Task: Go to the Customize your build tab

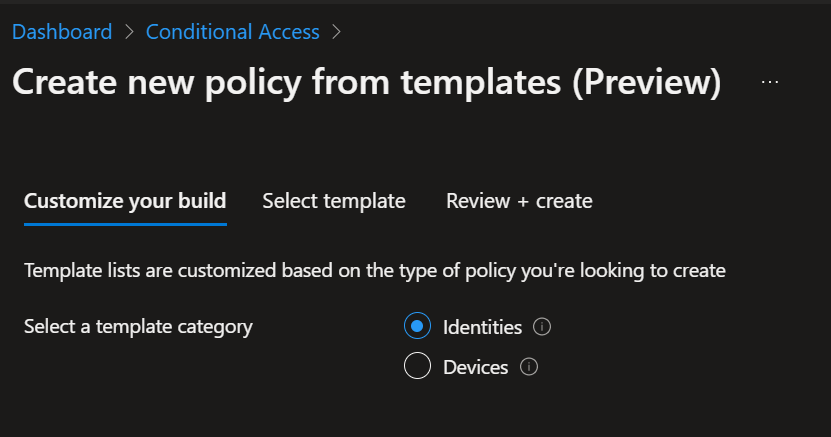Action: pyautogui.click(x=125, y=201)
